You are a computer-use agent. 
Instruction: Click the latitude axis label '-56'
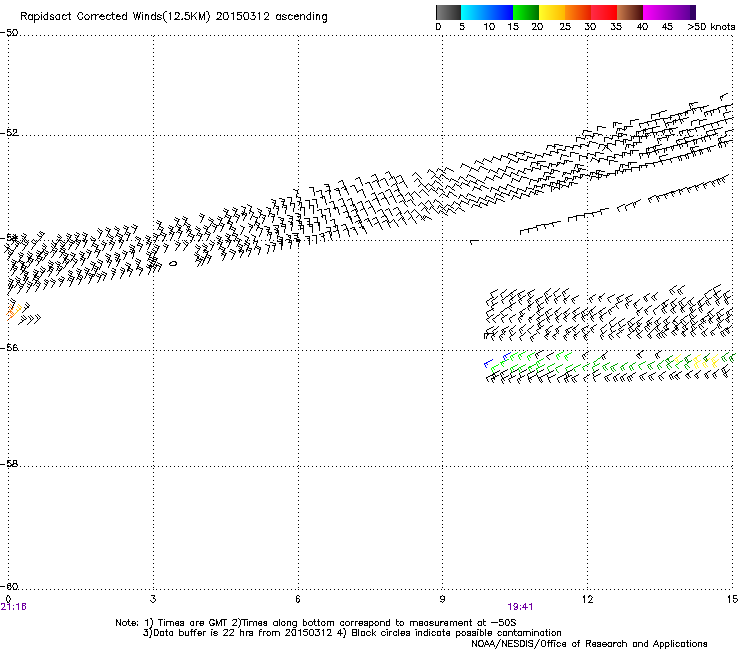click(9, 348)
